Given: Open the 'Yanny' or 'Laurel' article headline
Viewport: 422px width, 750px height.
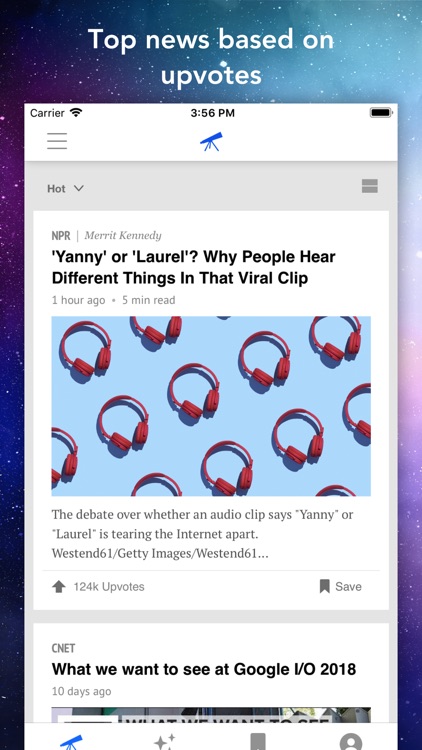Looking at the screenshot, I should point(193,267).
